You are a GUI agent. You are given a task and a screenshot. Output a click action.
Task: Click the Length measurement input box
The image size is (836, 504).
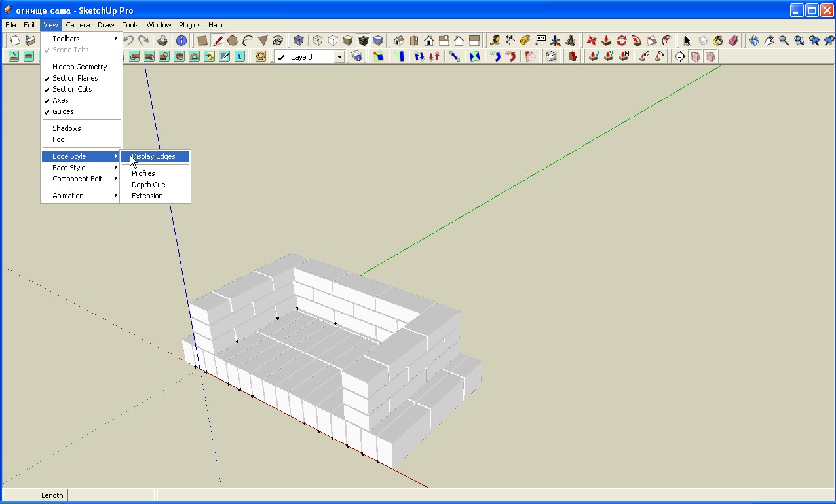click(x=111, y=495)
